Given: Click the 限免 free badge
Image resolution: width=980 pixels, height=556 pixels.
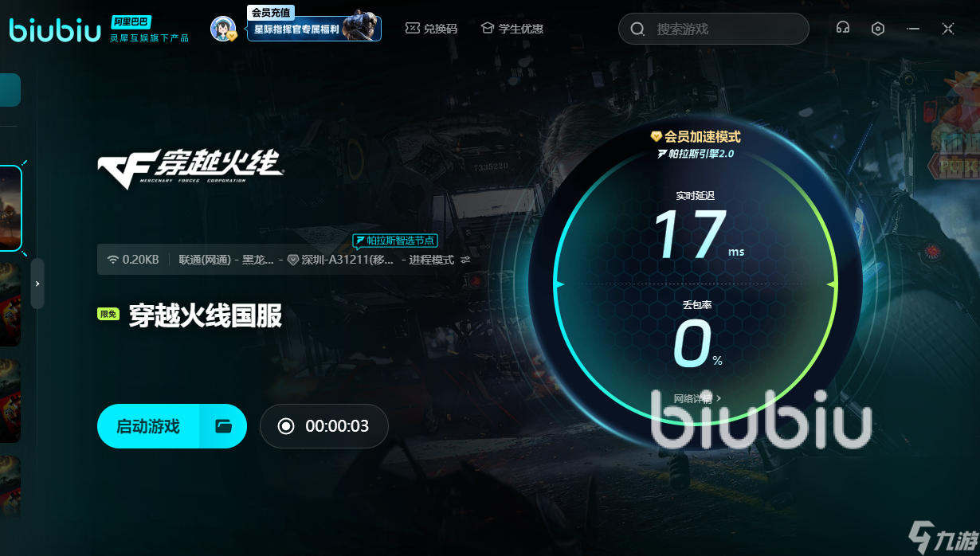Looking at the screenshot, I should pyautogui.click(x=108, y=314).
